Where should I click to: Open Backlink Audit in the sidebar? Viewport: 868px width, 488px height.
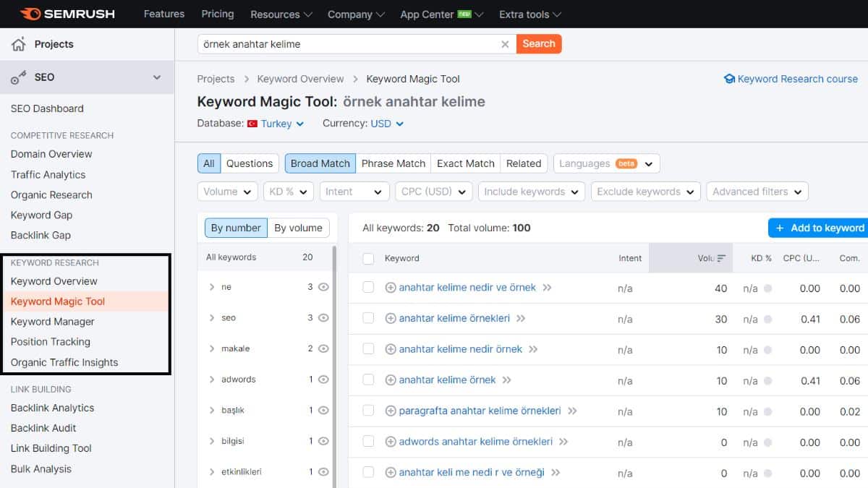43,428
